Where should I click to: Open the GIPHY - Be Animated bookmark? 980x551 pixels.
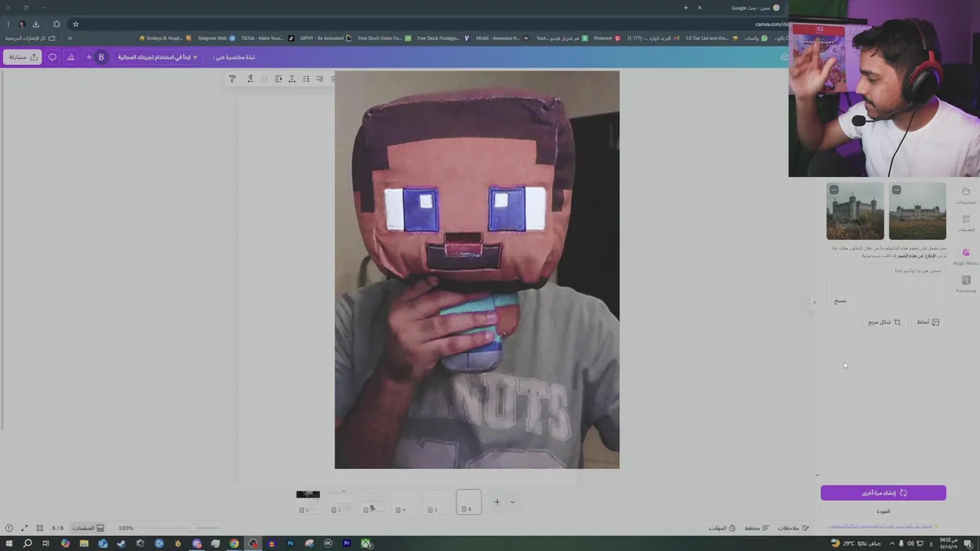pos(325,37)
